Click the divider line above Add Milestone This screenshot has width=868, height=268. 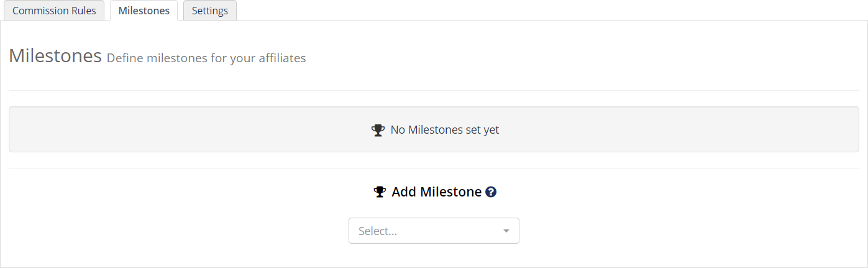(x=434, y=168)
